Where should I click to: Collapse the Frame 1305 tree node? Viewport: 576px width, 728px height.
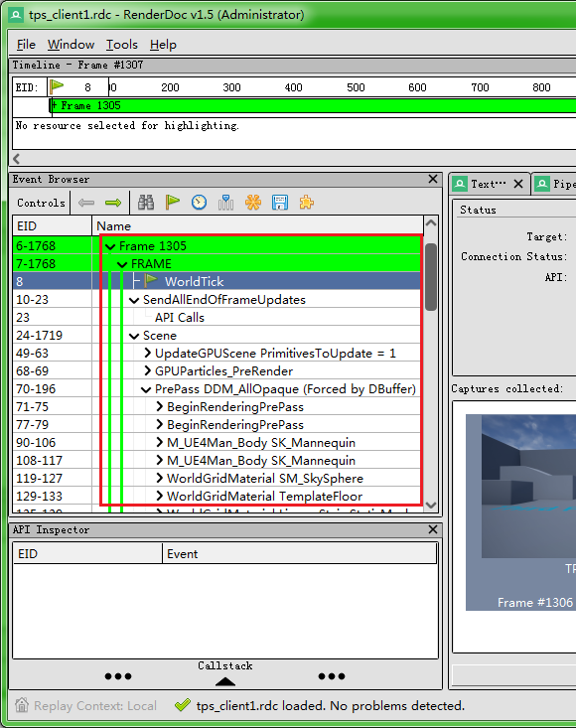(x=110, y=246)
